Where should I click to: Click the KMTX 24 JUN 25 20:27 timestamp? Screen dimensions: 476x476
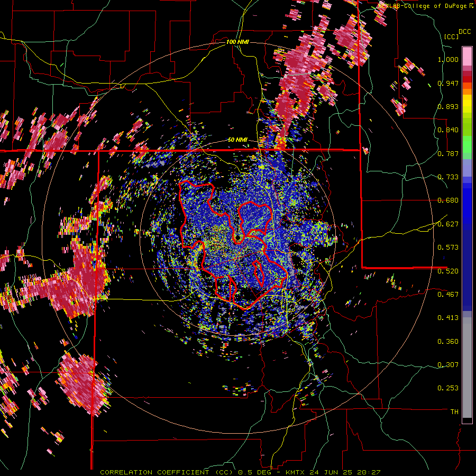[333, 472]
